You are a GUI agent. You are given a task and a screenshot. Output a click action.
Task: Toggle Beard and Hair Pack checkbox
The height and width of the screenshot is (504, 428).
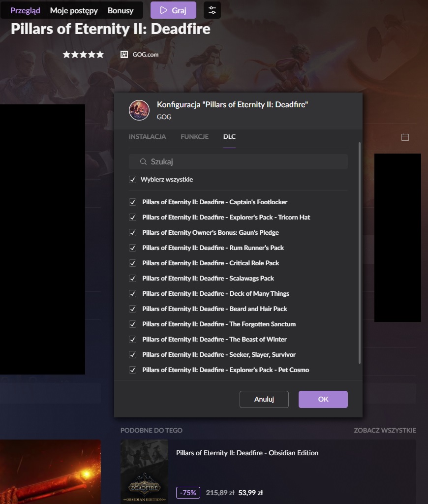point(132,309)
